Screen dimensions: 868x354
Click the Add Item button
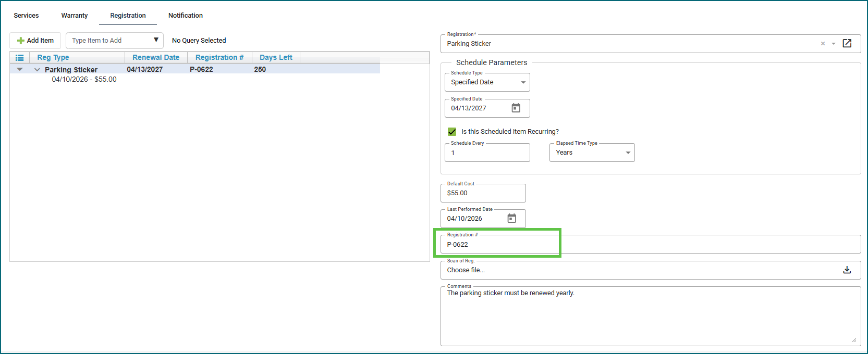pyautogui.click(x=35, y=41)
